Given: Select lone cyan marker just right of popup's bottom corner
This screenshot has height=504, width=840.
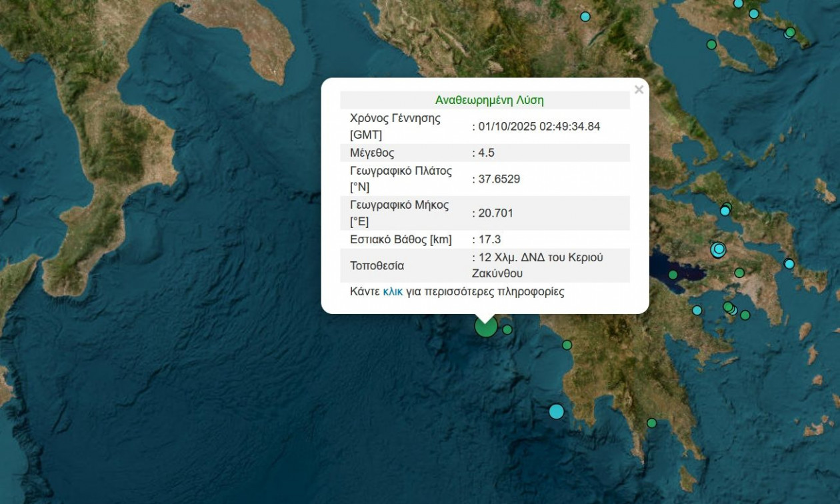Looking at the screenshot, I should (697, 310).
